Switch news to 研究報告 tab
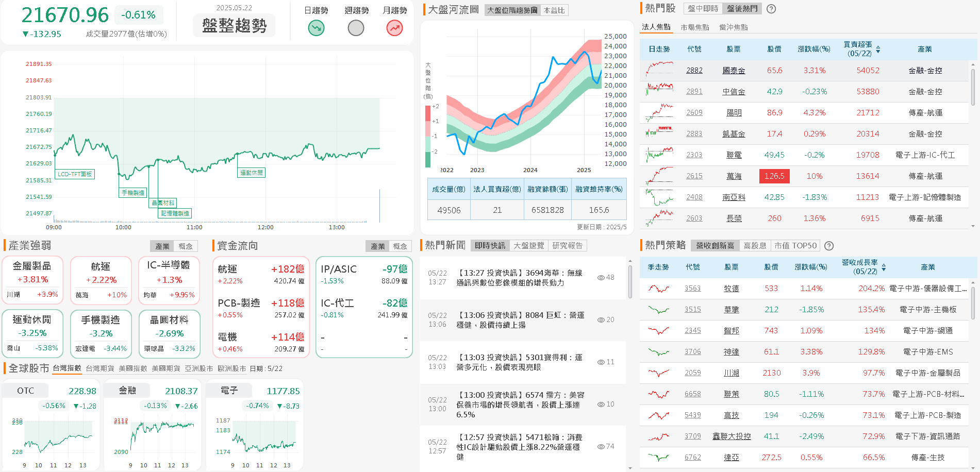The height and width of the screenshot is (472, 980). 568,246
